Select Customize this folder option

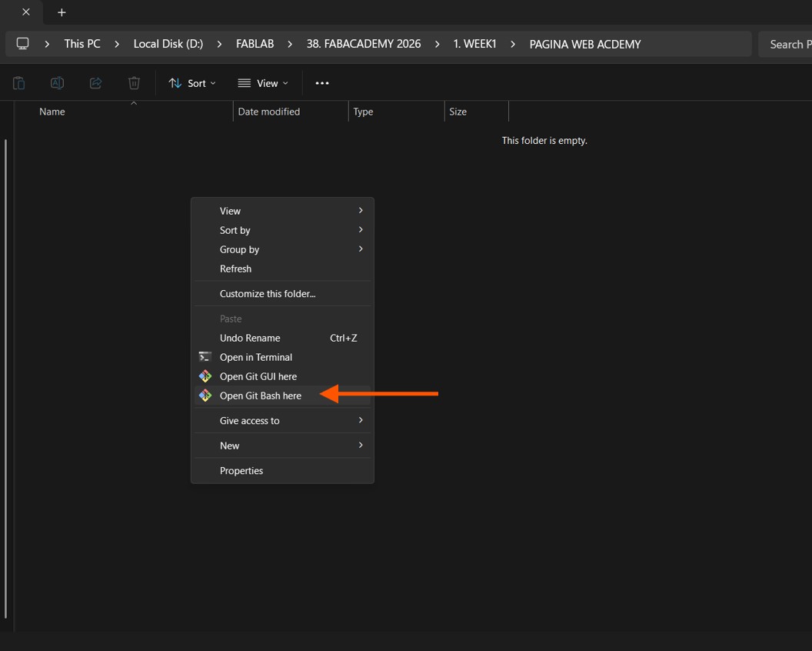pyautogui.click(x=268, y=294)
